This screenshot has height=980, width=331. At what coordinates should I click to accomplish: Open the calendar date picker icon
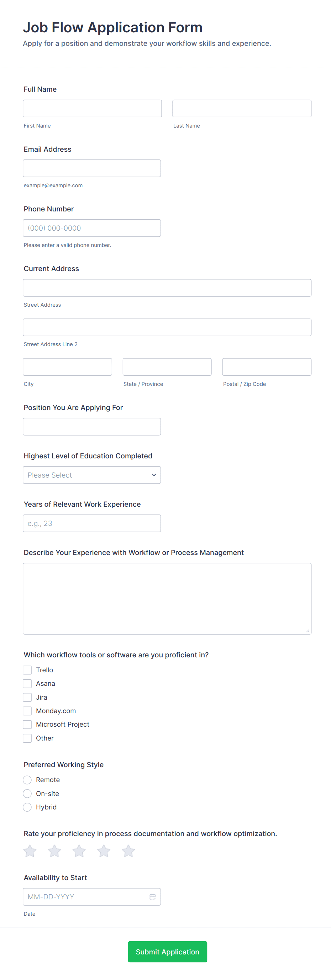tap(152, 897)
